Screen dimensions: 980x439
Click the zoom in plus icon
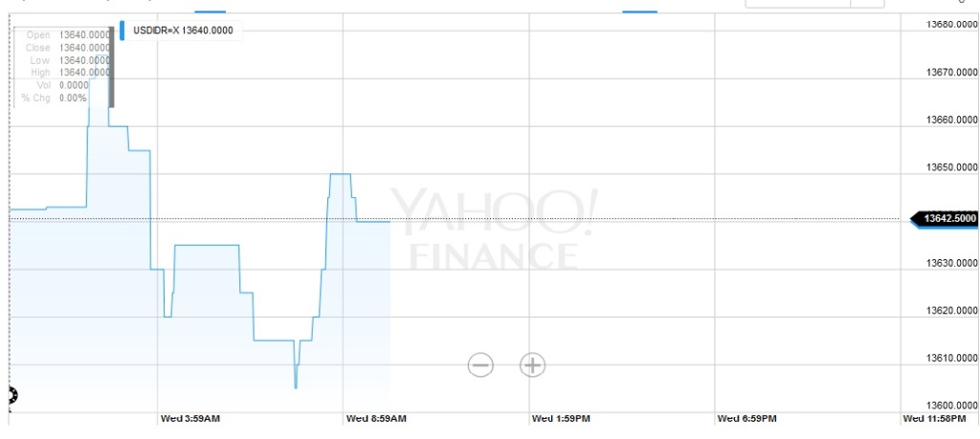(532, 364)
